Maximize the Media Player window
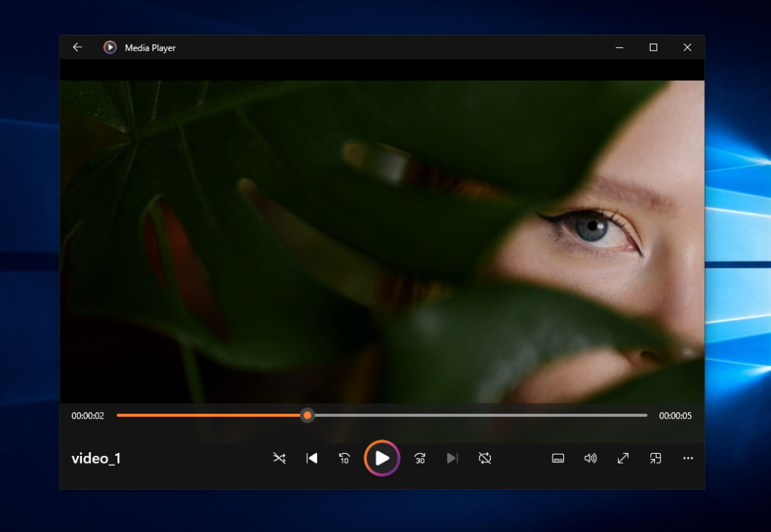 point(654,47)
